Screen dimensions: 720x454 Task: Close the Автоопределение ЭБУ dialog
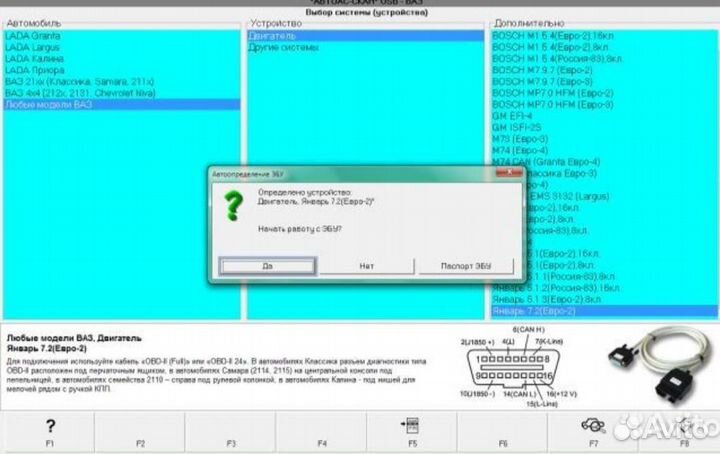(x=515, y=173)
